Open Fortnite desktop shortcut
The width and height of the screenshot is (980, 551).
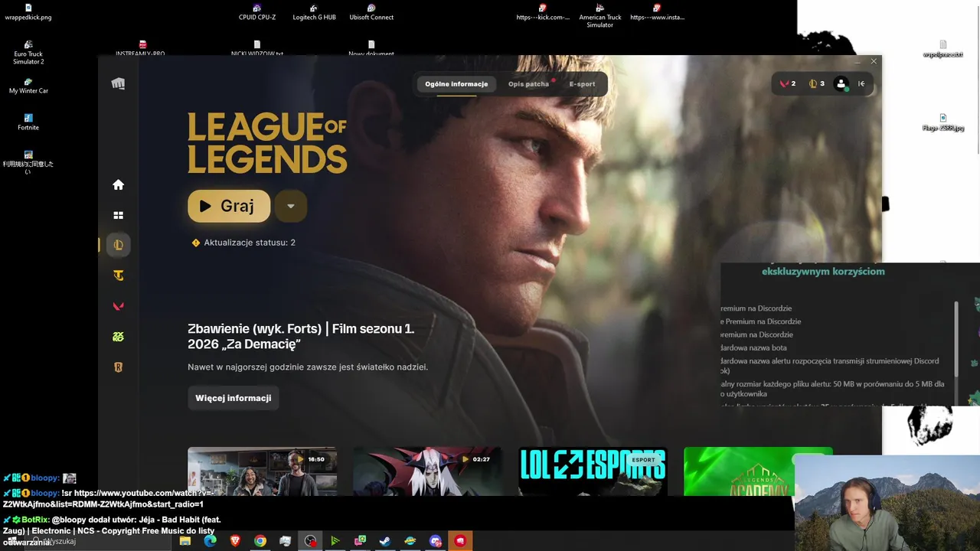click(28, 122)
